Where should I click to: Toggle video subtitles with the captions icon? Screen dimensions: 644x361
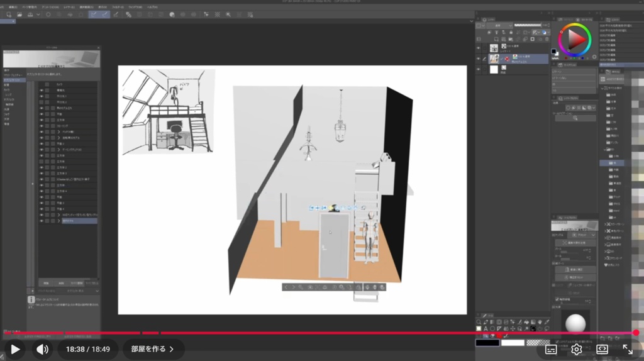coord(551,350)
